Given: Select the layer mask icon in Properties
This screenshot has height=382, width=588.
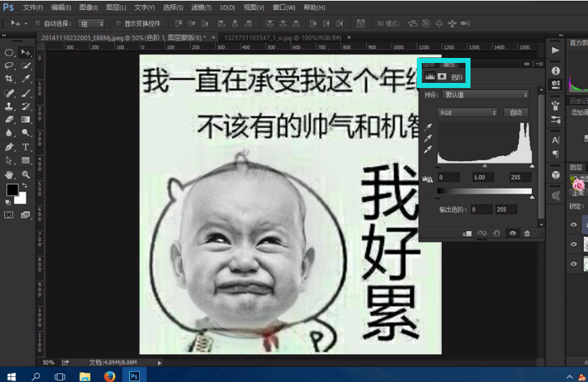Looking at the screenshot, I should [442, 77].
